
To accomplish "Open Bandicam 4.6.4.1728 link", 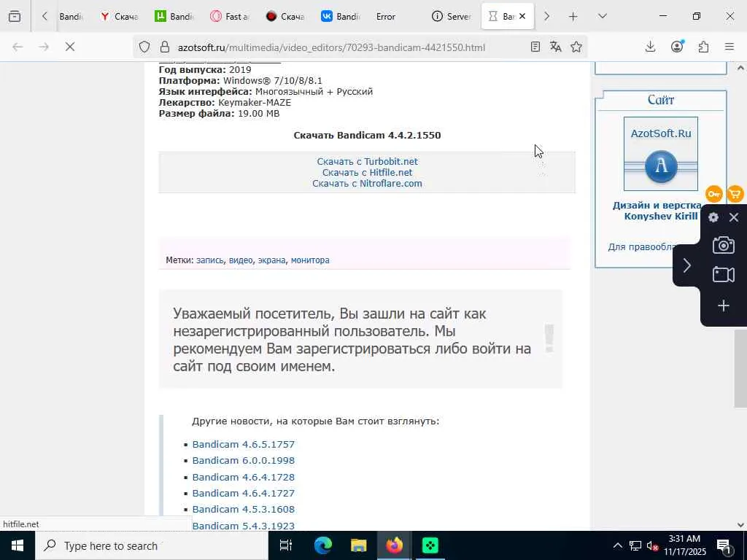I will [244, 477].
